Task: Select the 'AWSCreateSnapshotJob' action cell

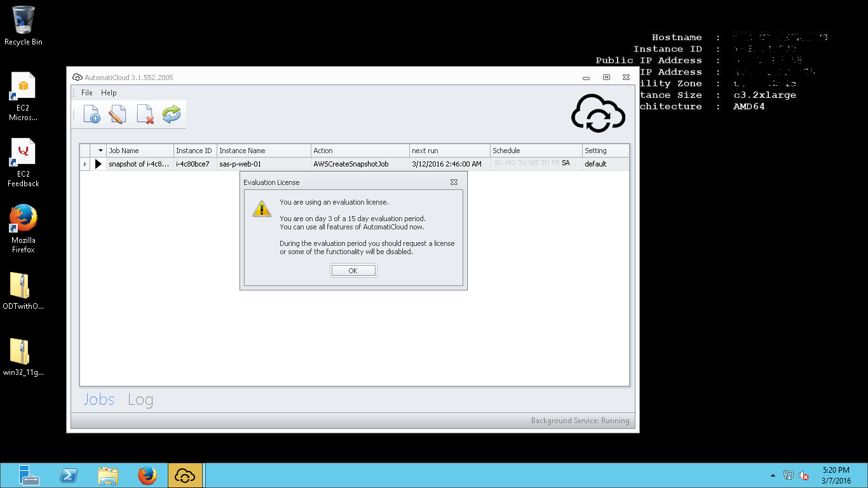Action: click(360, 164)
